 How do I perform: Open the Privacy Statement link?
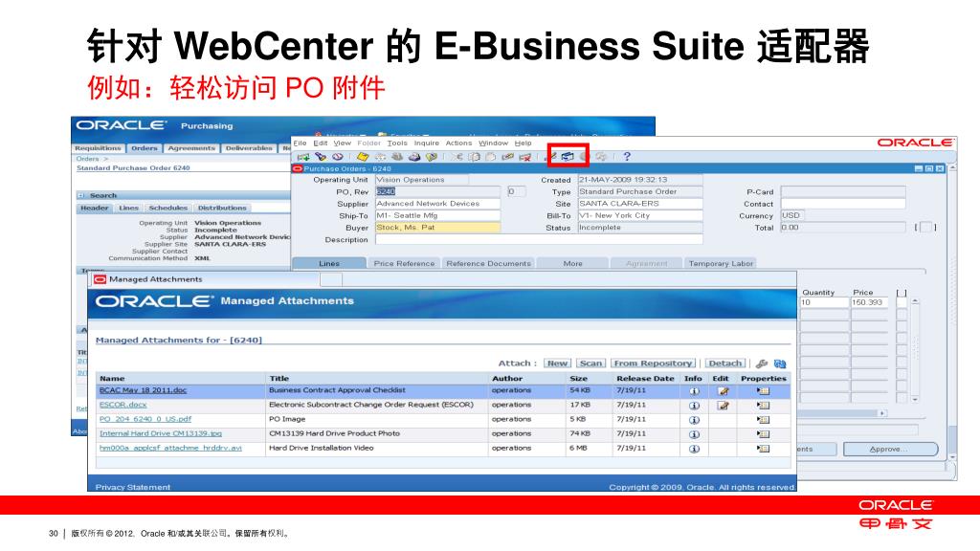pyautogui.click(x=132, y=487)
